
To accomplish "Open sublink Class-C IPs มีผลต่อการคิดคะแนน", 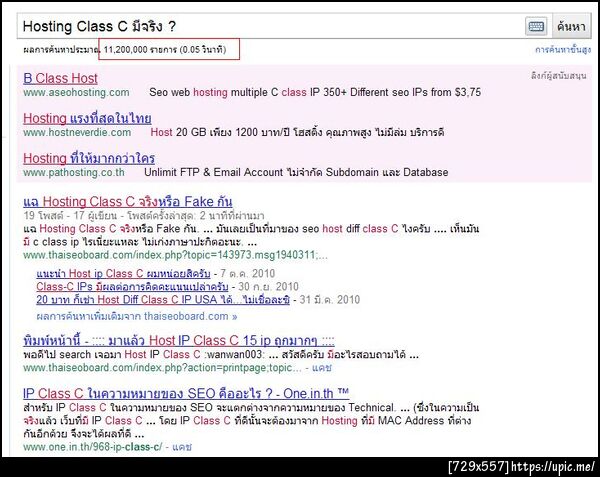I will 132,287.
